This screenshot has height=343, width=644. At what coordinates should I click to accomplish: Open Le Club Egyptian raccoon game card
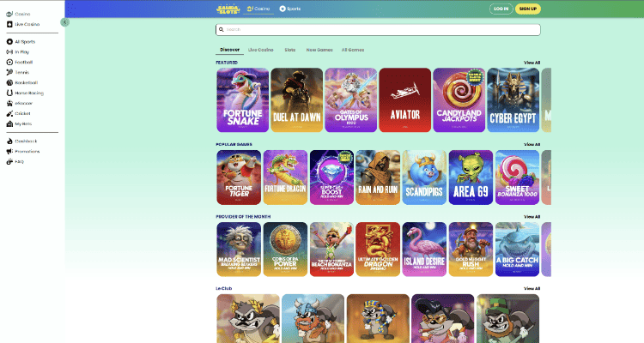(378, 318)
